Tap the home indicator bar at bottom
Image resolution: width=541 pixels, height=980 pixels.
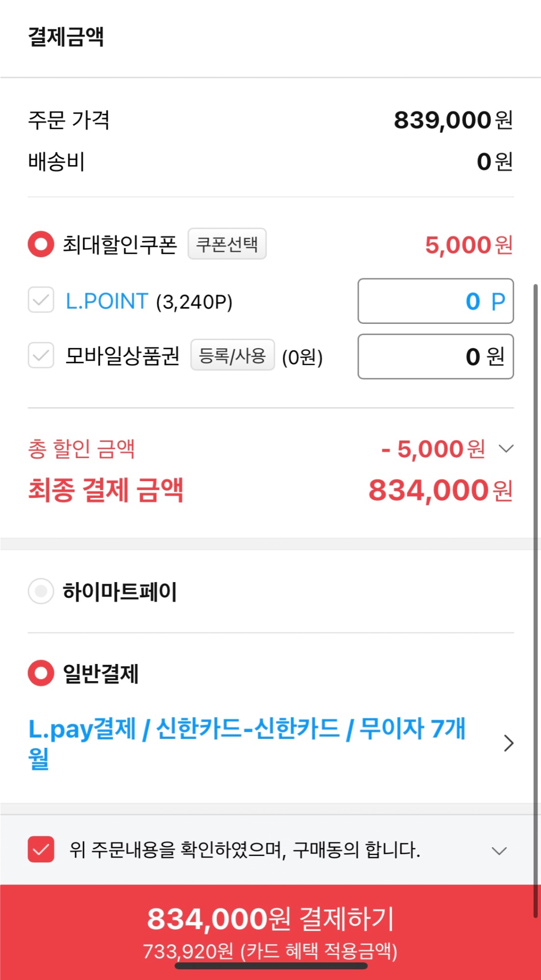pos(271,966)
